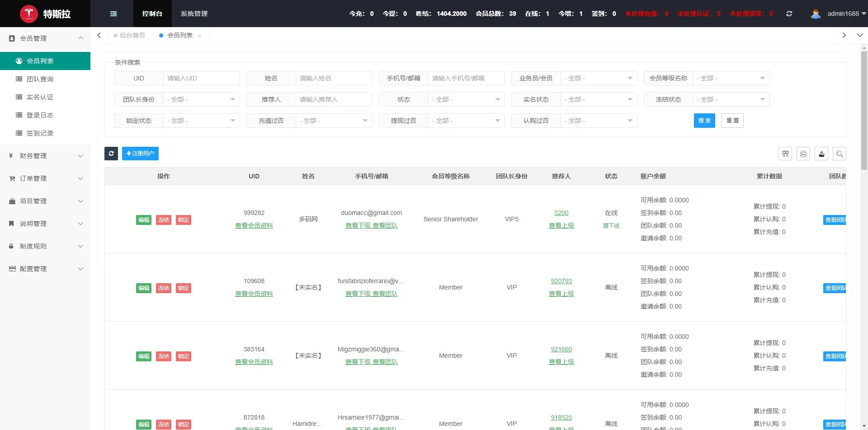The height and width of the screenshot is (430, 868).
Task: Click the page vertical scrollbar
Action: coord(864,111)
